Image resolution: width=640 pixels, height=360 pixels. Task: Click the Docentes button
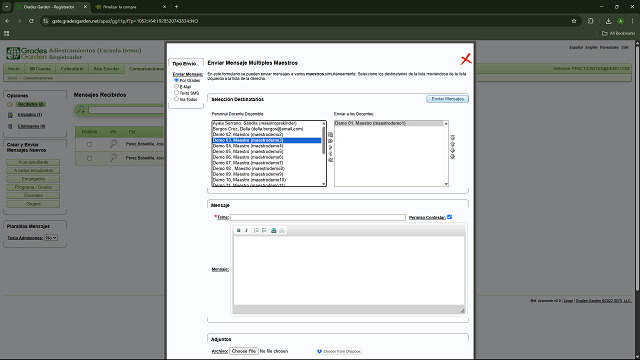pos(33,196)
